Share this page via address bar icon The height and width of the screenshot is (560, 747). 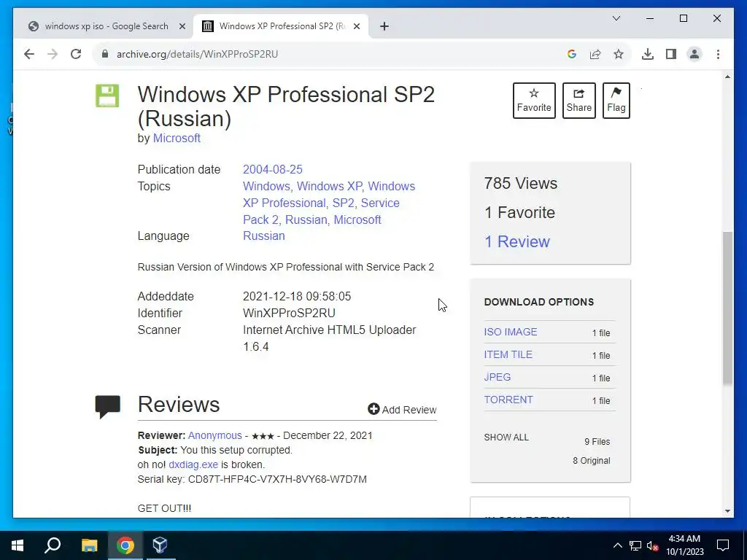tap(595, 54)
